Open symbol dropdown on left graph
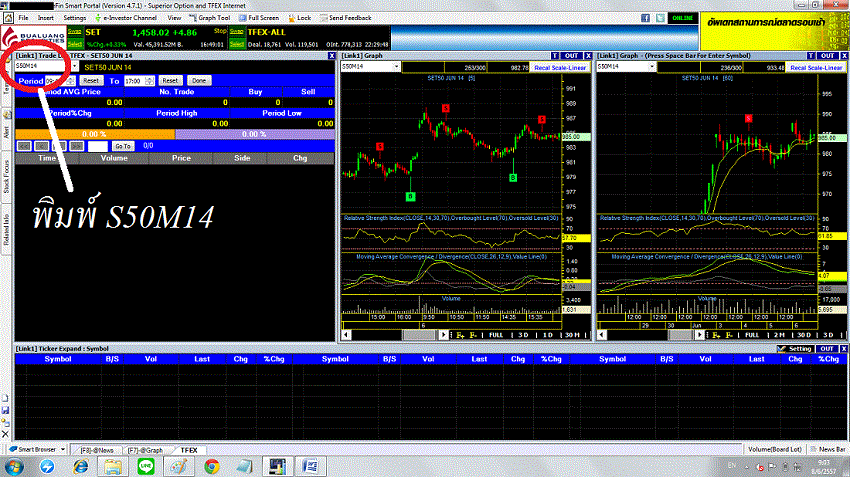Image resolution: width=850 pixels, height=477 pixels. [396, 67]
